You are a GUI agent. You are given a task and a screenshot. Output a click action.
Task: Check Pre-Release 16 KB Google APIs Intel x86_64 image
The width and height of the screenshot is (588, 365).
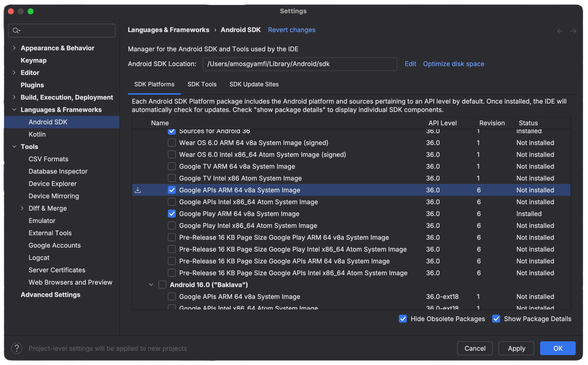coord(172,273)
